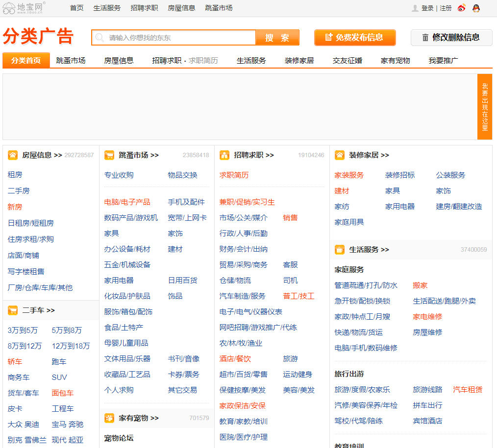Click the magnifier icon in search box

coord(99,38)
